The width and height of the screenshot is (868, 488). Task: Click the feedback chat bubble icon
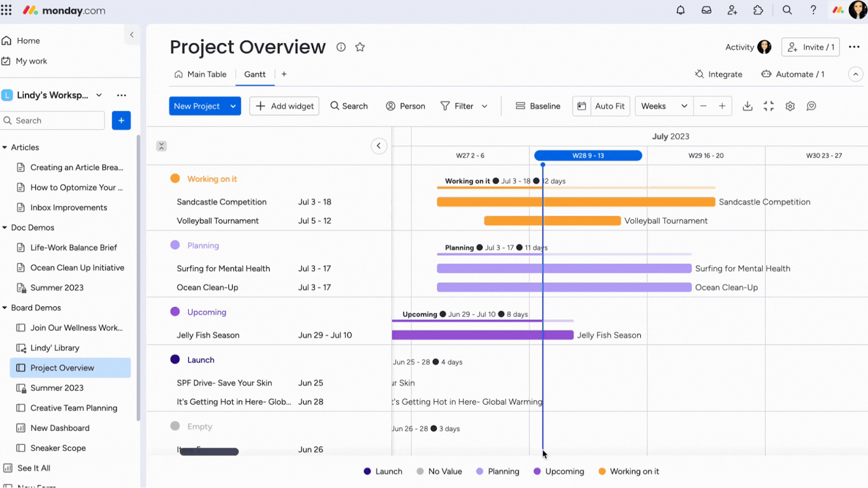point(810,106)
